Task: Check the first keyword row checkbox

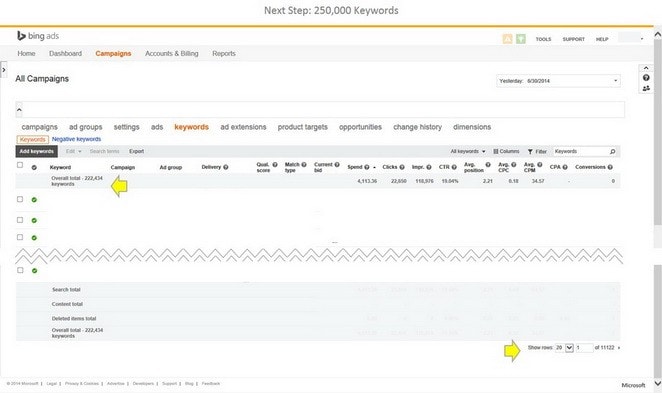Action: 20,199
